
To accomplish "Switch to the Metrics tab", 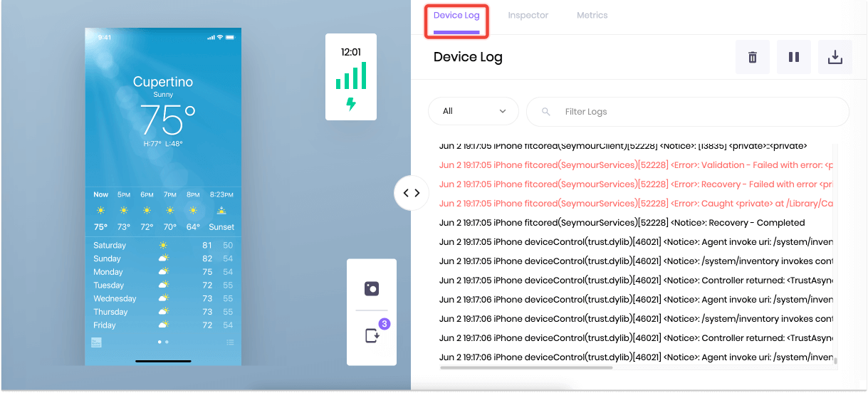I will pos(592,16).
